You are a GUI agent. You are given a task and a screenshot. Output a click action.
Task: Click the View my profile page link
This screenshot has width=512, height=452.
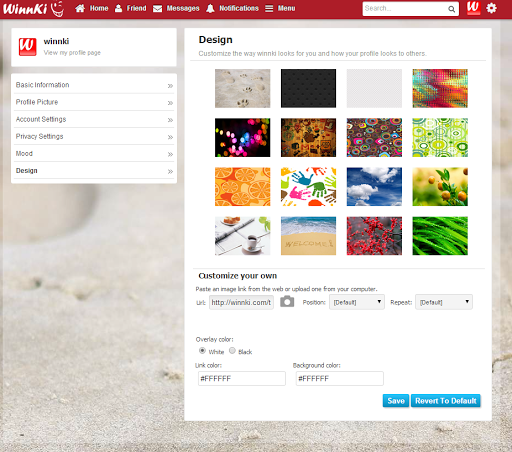click(72, 53)
